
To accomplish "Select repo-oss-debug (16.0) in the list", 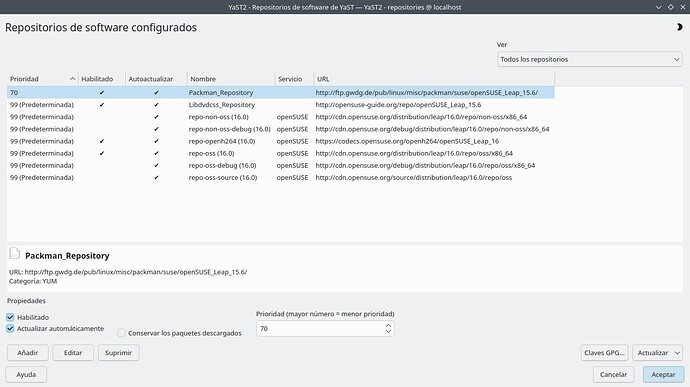I will pyautogui.click(x=222, y=166).
